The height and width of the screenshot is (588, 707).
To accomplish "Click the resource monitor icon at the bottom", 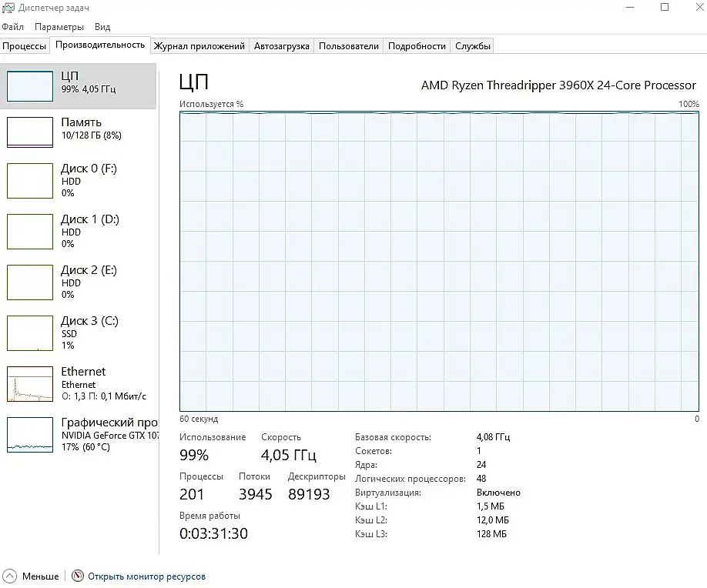I will [x=78, y=576].
